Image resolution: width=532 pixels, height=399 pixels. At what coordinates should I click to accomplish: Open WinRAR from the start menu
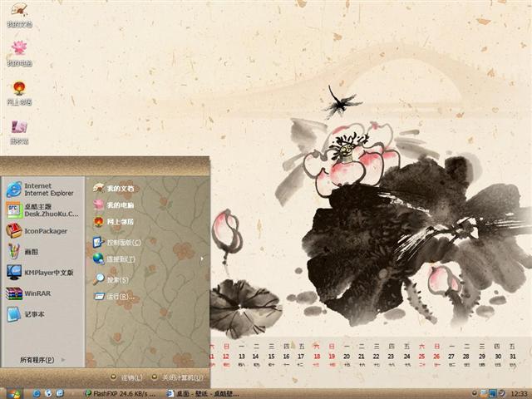pos(28,293)
